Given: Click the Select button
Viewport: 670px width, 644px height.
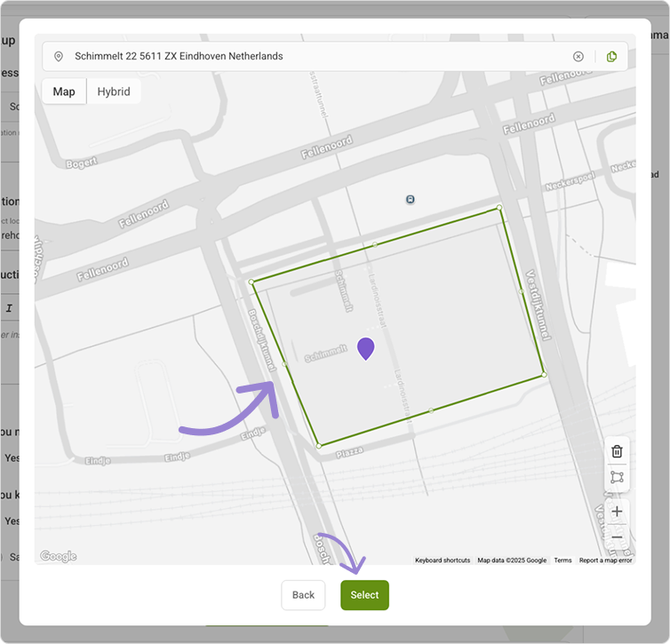Looking at the screenshot, I should (364, 595).
